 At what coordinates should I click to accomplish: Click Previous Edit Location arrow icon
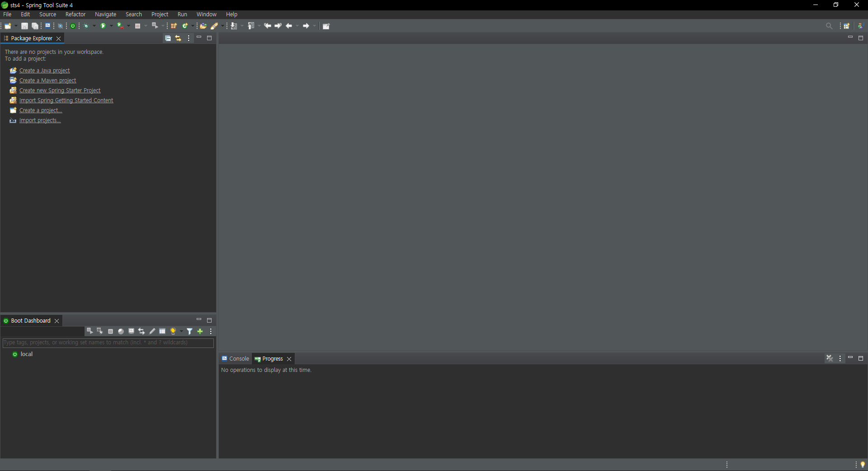click(x=268, y=26)
